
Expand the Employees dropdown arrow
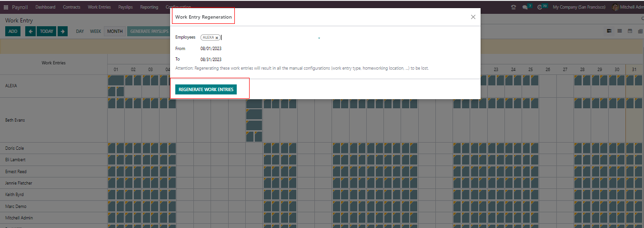(319, 38)
